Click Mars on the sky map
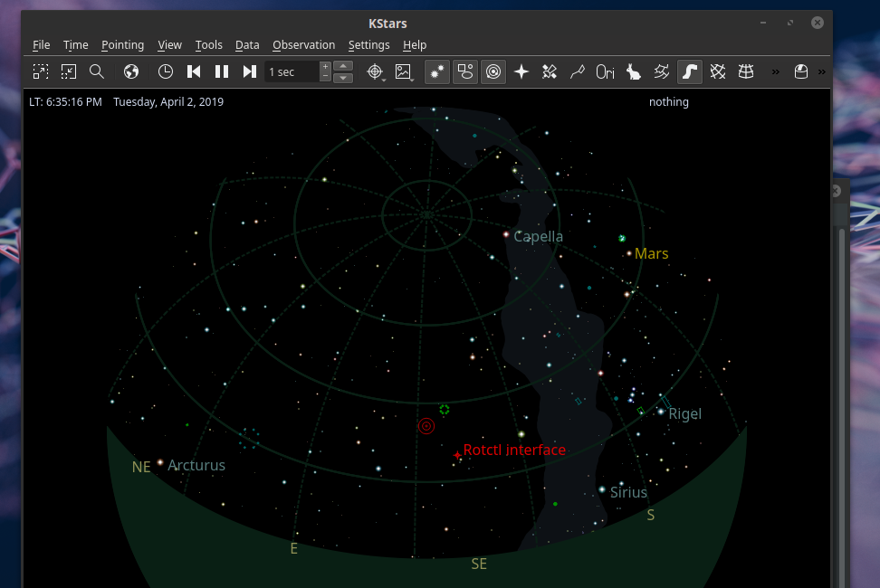Screen dimensions: 880x588 click(x=629, y=253)
